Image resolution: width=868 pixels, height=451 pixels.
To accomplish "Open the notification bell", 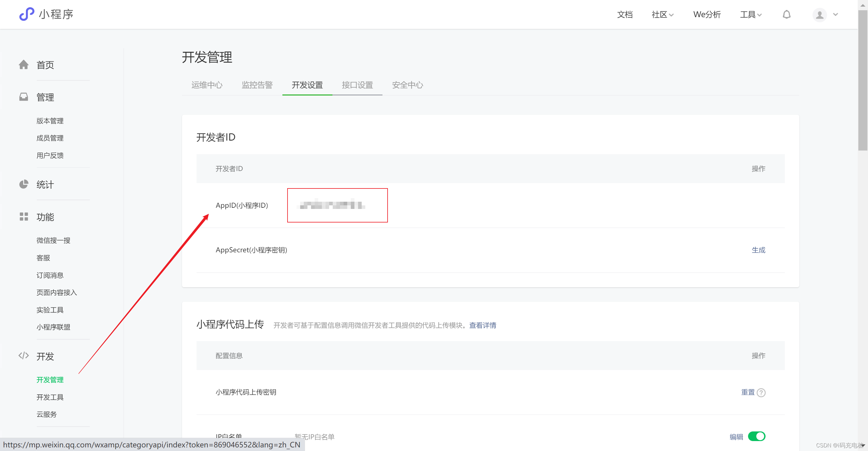I will click(x=786, y=14).
